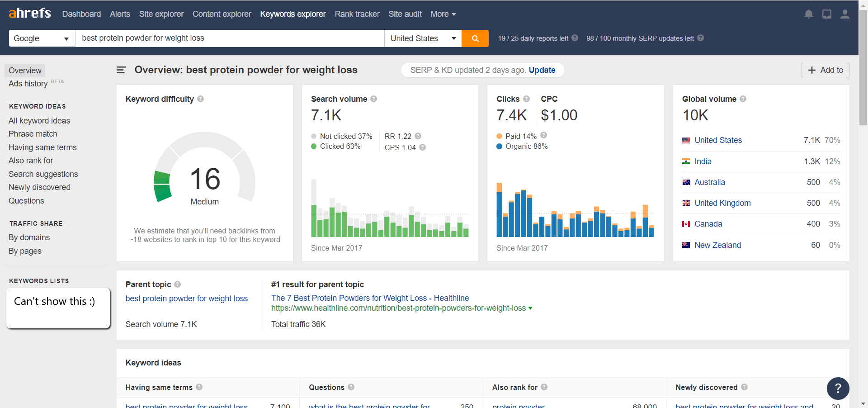868x408 pixels.
Task: Click the keyword search input field
Action: pos(230,38)
